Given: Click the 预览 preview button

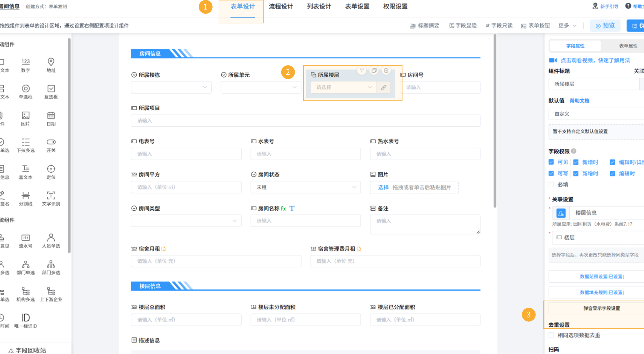Looking at the screenshot, I should tap(605, 26).
